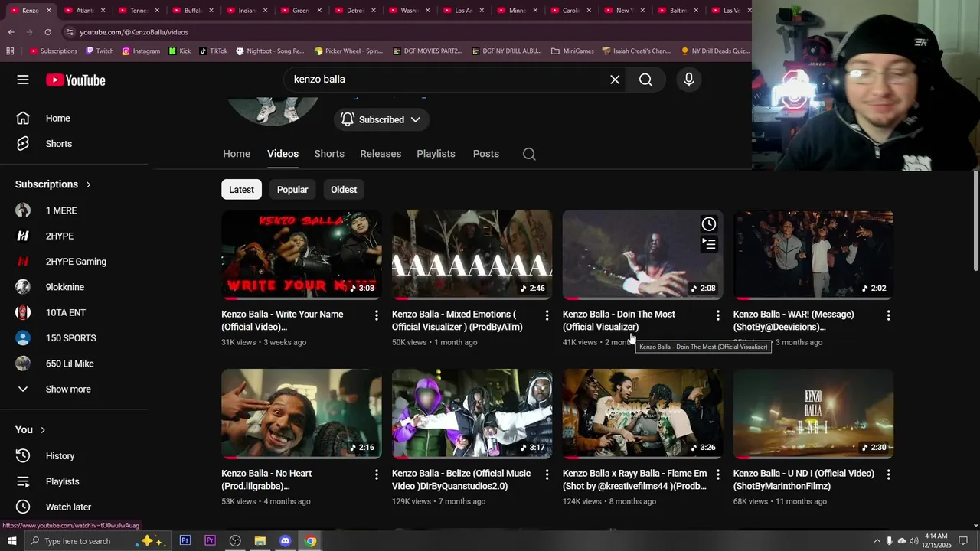Start voice search with microphone icon

coord(688,80)
